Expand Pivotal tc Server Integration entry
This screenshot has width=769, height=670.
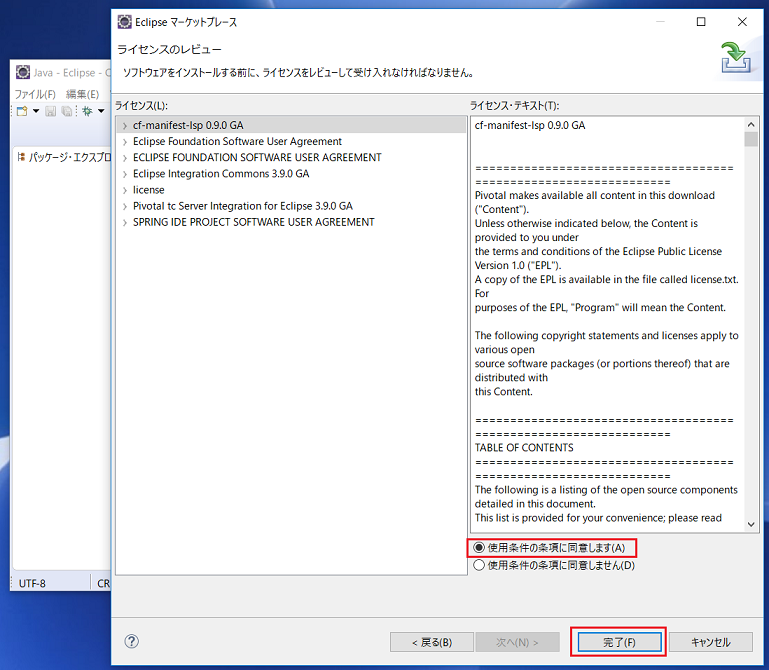125,206
